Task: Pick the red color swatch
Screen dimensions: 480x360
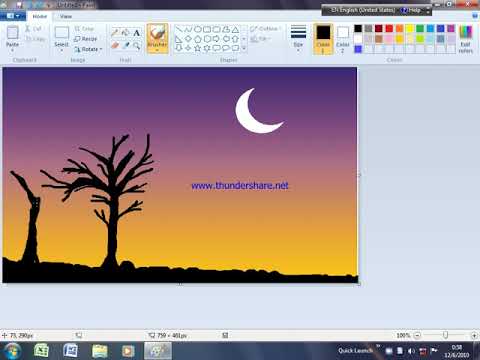Action: point(389,28)
